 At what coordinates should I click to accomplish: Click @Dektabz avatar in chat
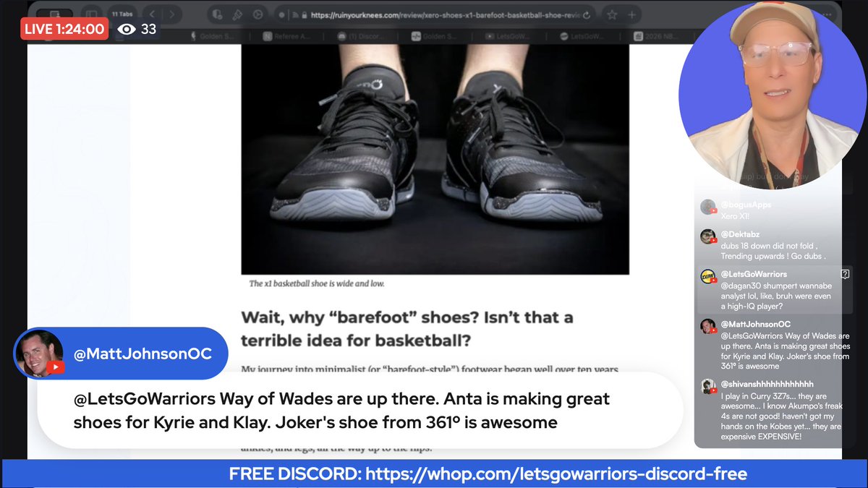point(708,236)
